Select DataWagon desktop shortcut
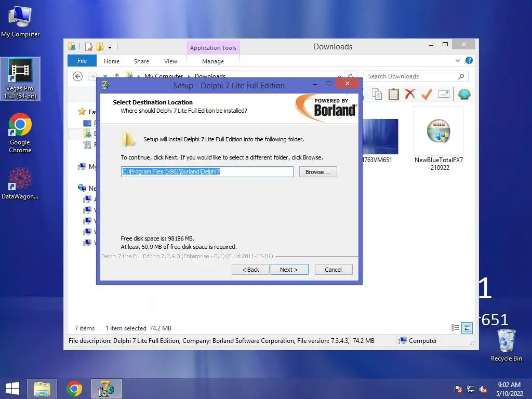 (x=20, y=183)
